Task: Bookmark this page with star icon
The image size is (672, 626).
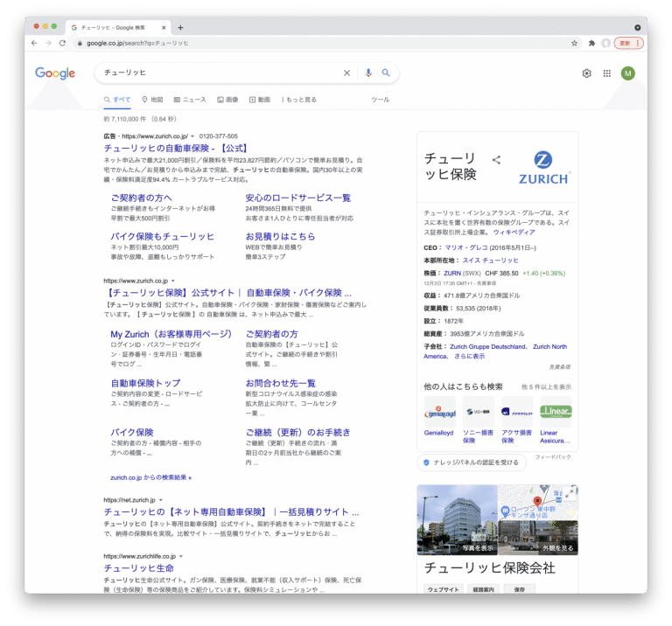Action: pos(574,43)
